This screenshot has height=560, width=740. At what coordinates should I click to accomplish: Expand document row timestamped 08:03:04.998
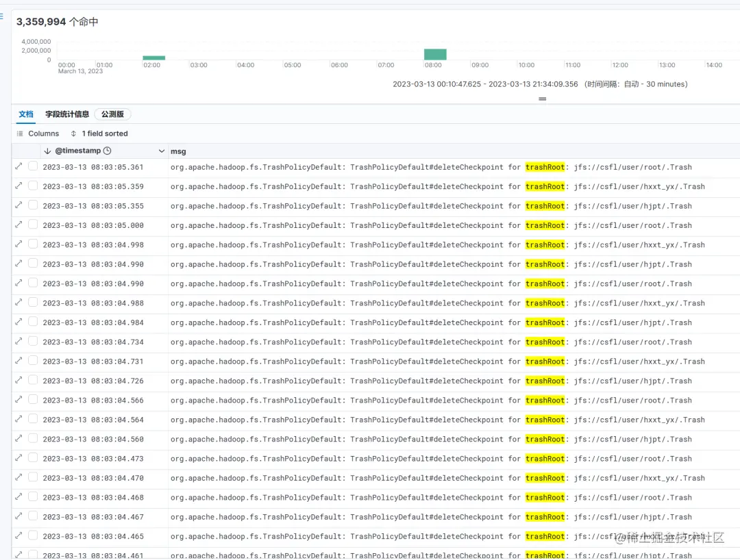click(18, 244)
